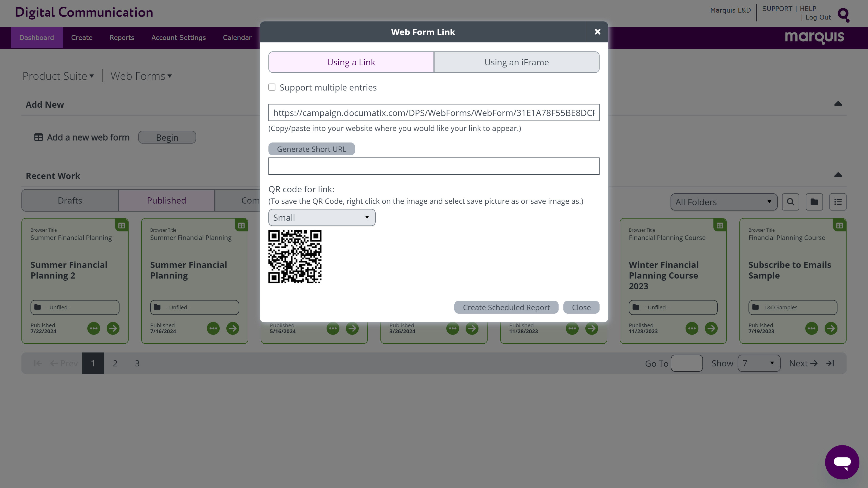Image resolution: width=868 pixels, height=488 pixels.
Task: Click the arrow icon on the 5/16/2024 card
Action: (x=352, y=328)
